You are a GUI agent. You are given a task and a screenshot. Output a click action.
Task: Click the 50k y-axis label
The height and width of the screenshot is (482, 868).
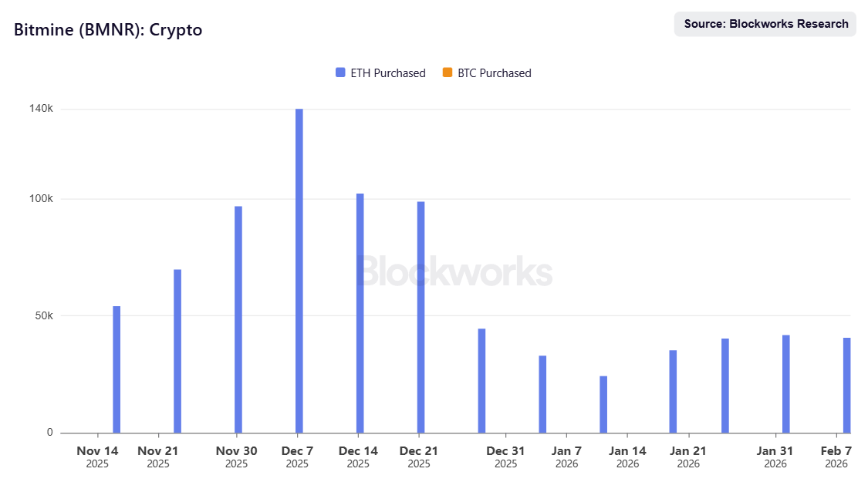click(43, 315)
